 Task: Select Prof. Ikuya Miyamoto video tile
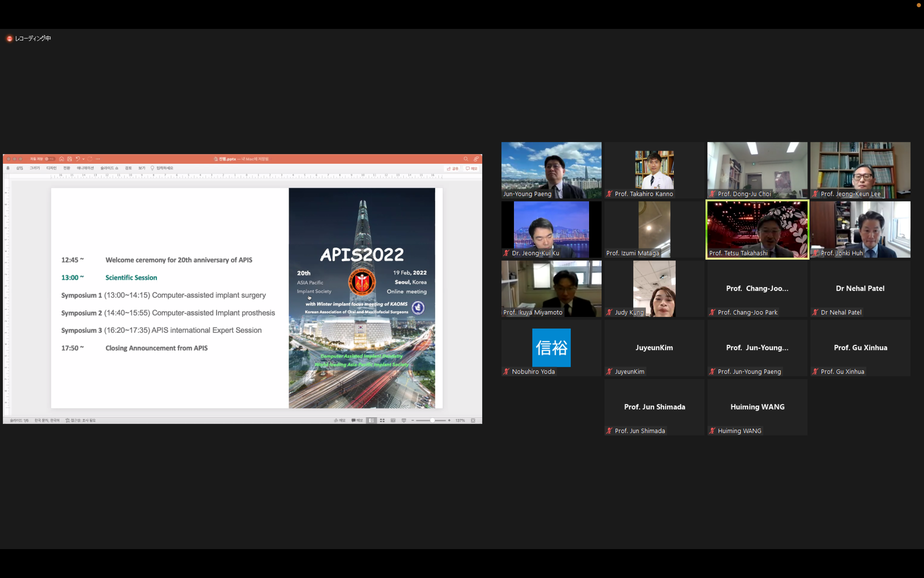(x=551, y=289)
